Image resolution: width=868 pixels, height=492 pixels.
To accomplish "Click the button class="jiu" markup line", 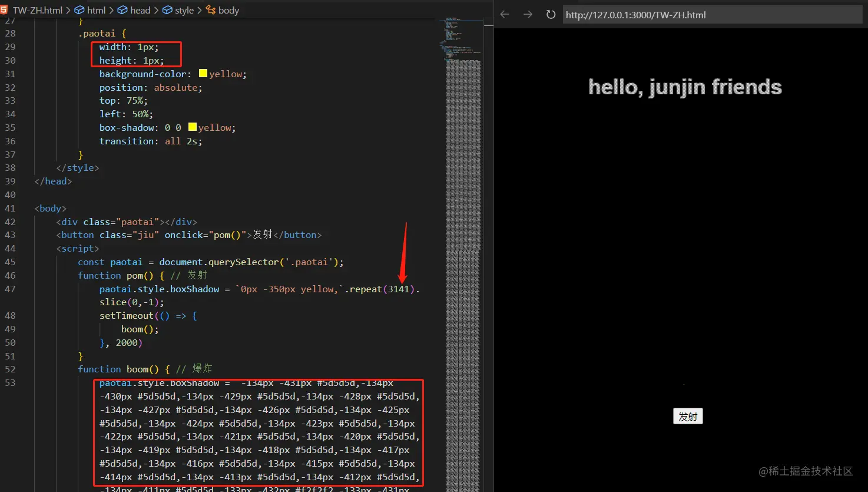I will coord(189,235).
